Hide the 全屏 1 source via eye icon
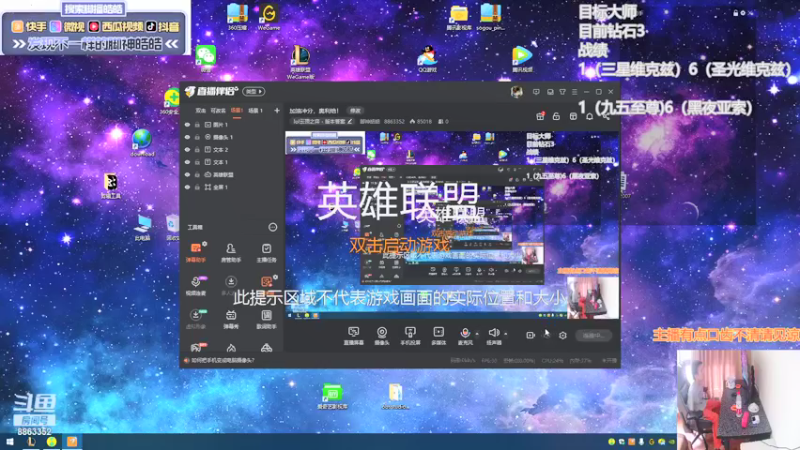The width and height of the screenshot is (800, 450). 187,187
